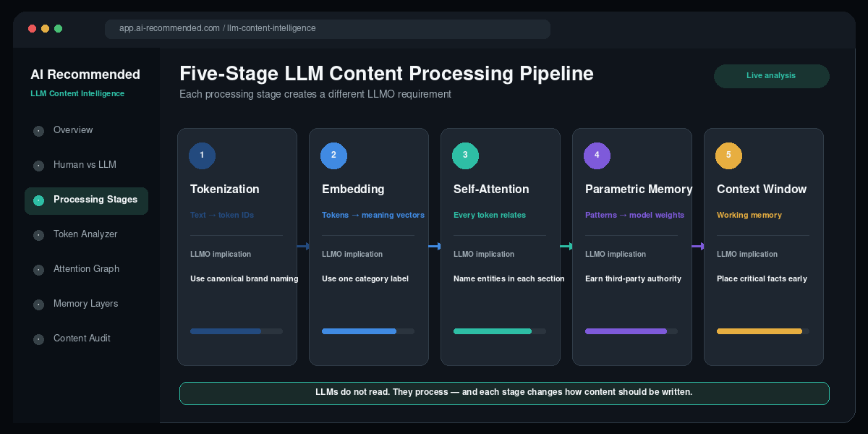The width and height of the screenshot is (868, 434).
Task: Open the Overview sidebar item
Action: pos(86,130)
